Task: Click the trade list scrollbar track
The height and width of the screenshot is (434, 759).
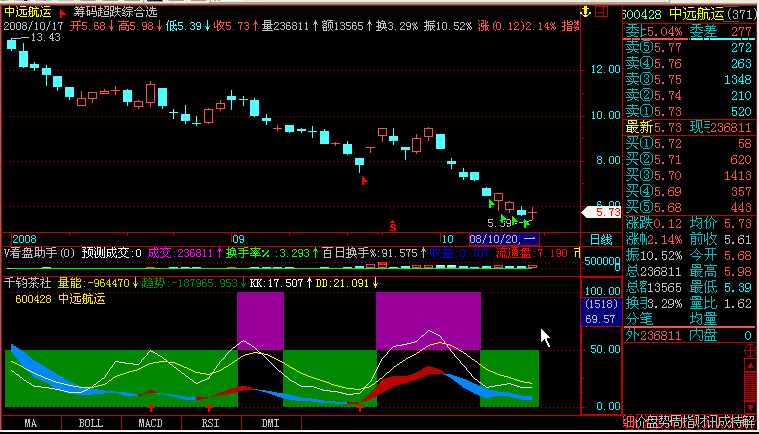Action: [750, 387]
